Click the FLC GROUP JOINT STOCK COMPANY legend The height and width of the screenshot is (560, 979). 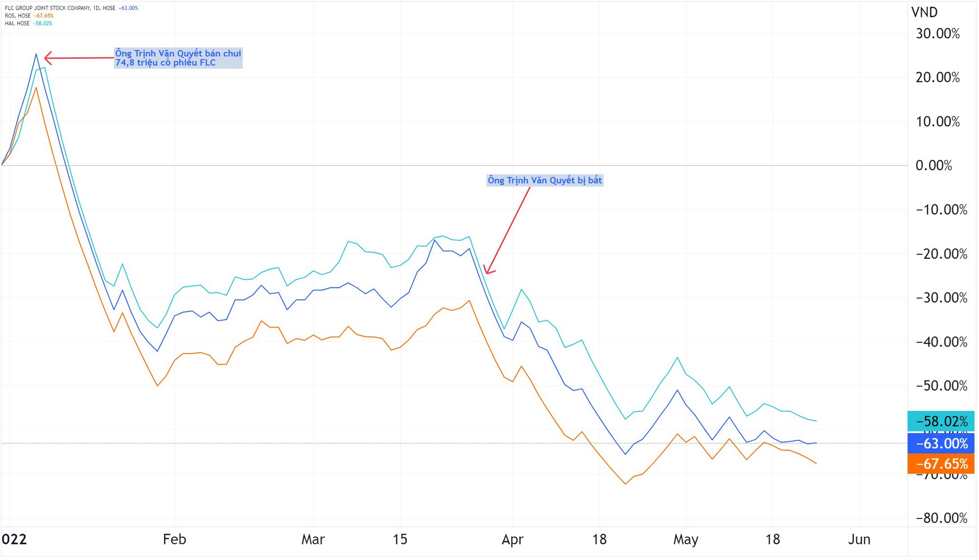pyautogui.click(x=60, y=8)
